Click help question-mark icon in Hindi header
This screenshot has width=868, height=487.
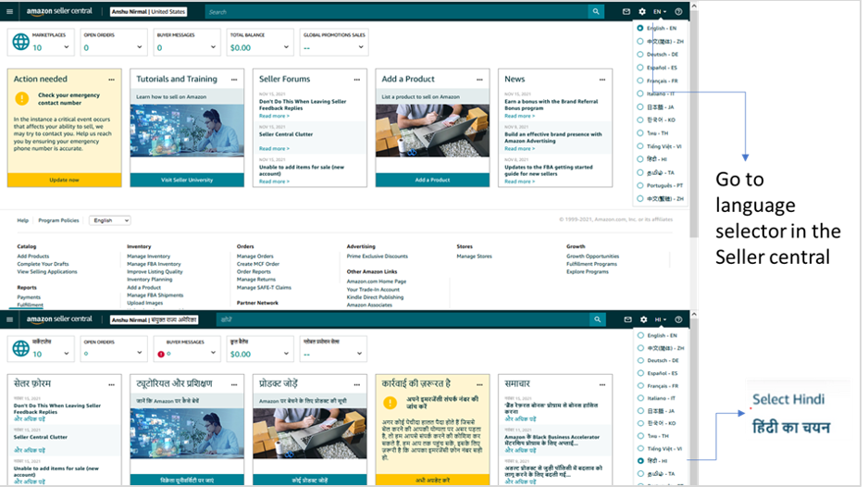[x=678, y=319]
